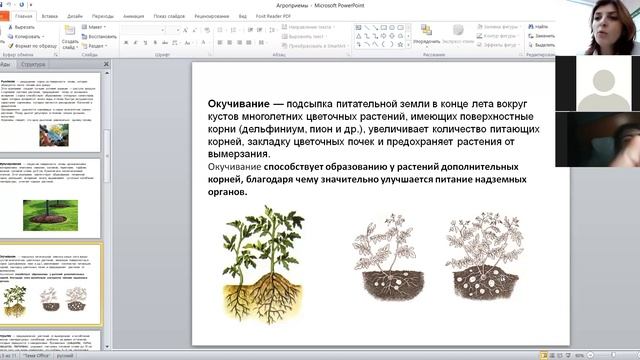This screenshot has width=640, height=360.
Task: Click the Cut (Вырезать) button
Action: (x=21, y=27)
